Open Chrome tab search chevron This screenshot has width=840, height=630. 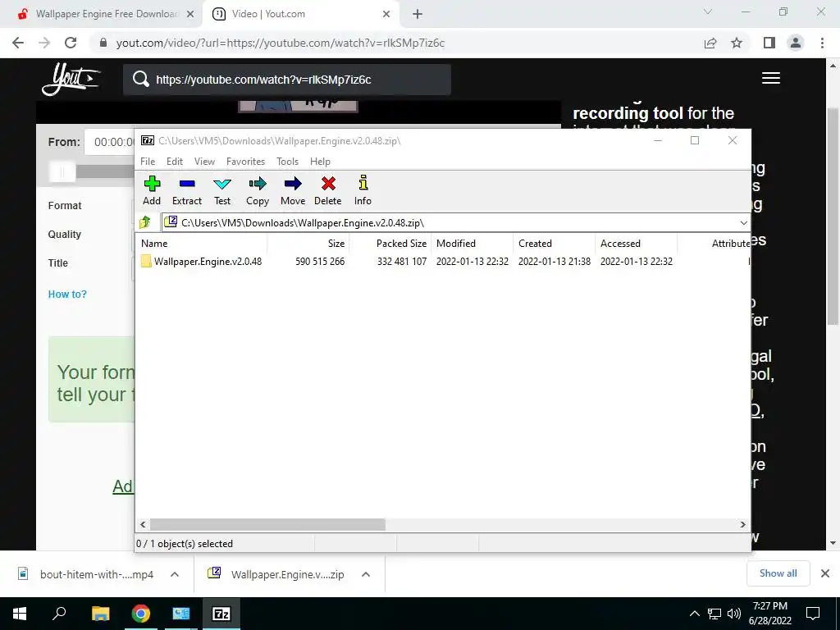(x=708, y=11)
